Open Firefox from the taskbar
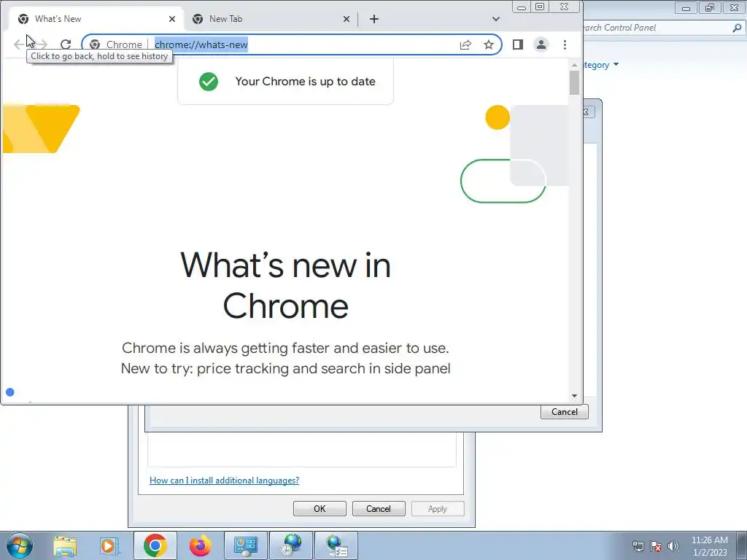 tap(201, 545)
